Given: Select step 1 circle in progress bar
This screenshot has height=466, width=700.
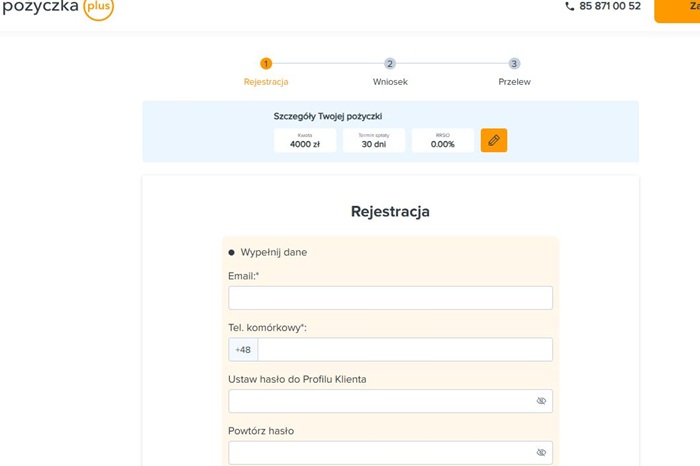Looking at the screenshot, I should point(266,64).
